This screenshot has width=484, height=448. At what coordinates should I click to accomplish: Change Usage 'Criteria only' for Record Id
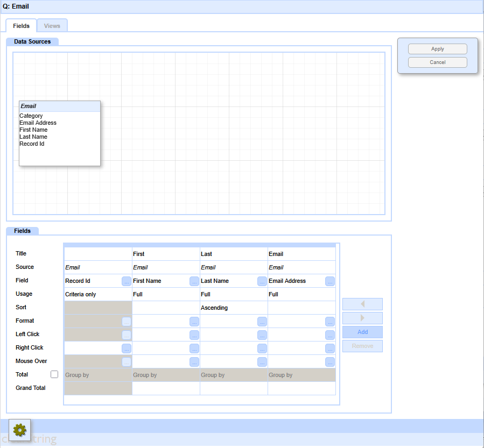[98, 294]
